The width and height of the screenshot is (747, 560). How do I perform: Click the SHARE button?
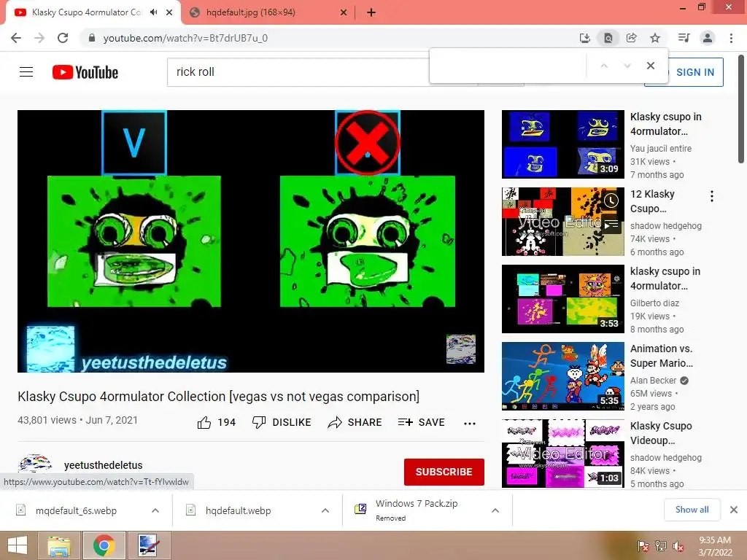tap(355, 422)
